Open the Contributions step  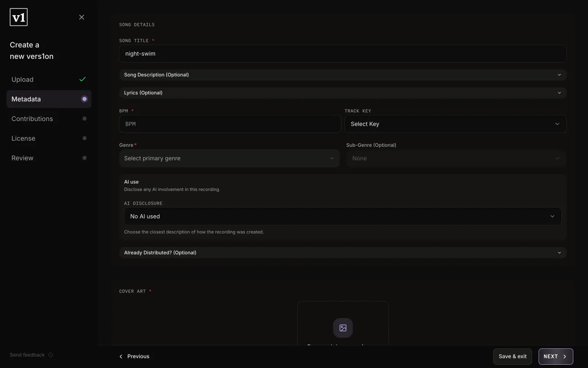(49, 119)
